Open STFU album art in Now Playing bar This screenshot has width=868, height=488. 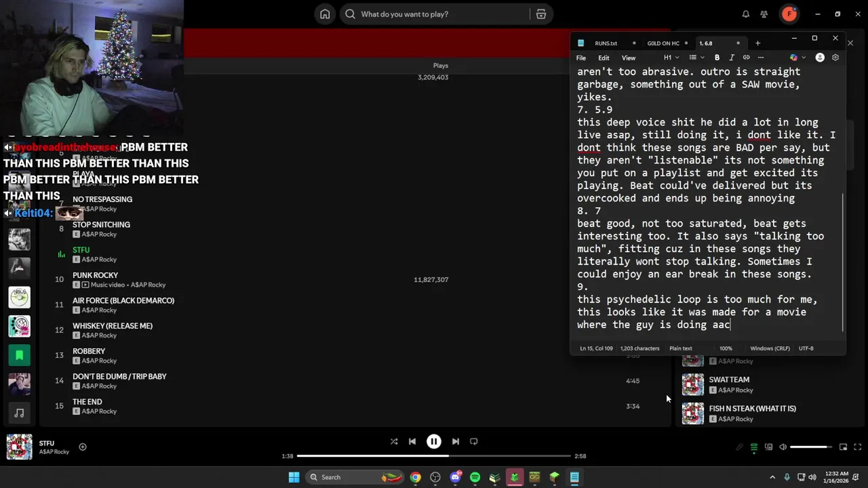point(19,447)
